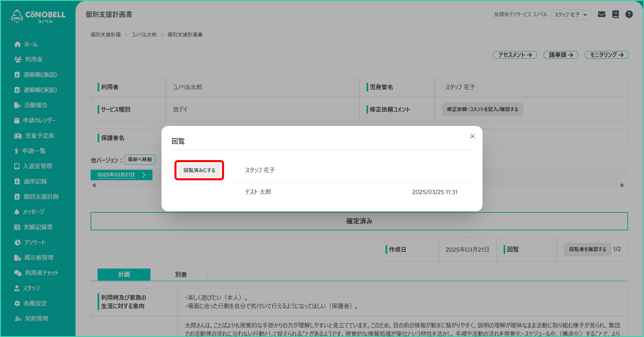Image resolution: width=644 pixels, height=337 pixels.
Task: Open 利用者チャット chat icon
Action: pos(18,273)
